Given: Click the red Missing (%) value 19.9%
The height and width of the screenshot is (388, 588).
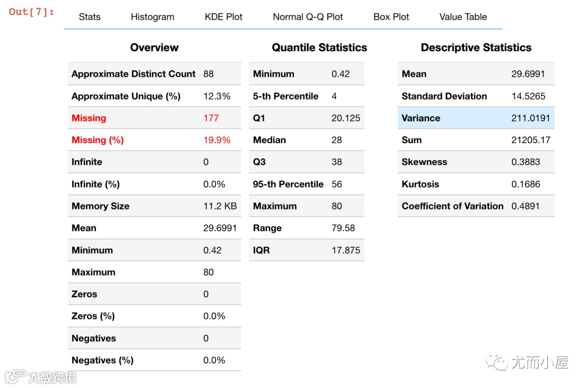Looking at the screenshot, I should 217,140.
